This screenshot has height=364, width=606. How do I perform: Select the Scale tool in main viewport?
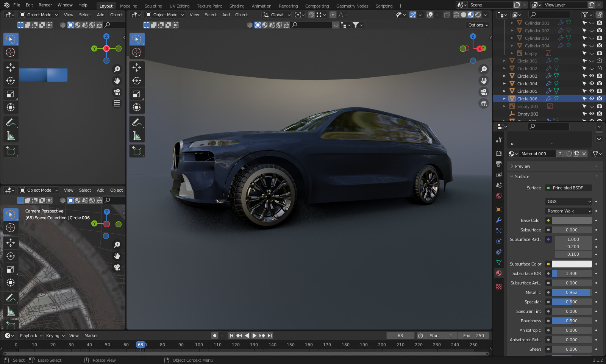point(137,94)
